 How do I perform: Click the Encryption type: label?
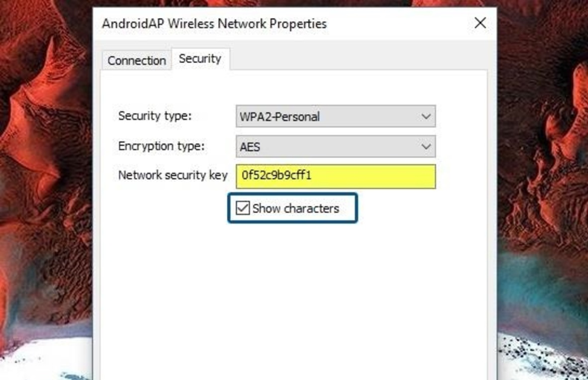(x=161, y=146)
